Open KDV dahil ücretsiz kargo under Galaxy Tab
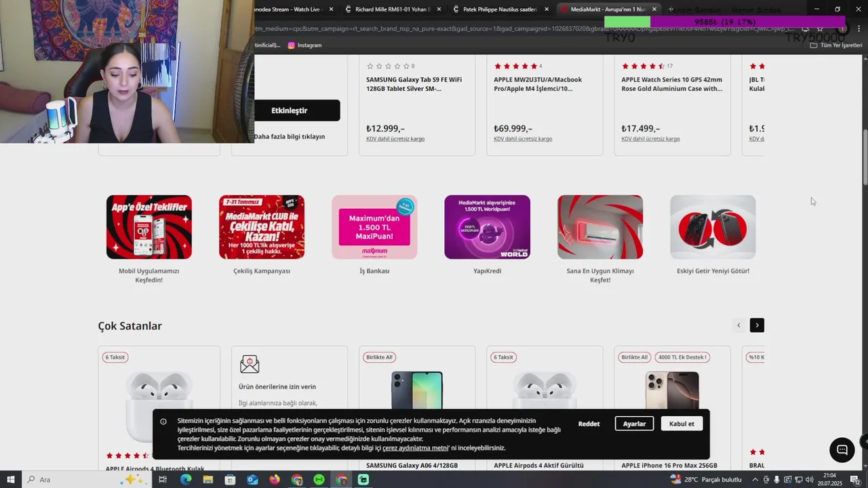 pos(395,139)
